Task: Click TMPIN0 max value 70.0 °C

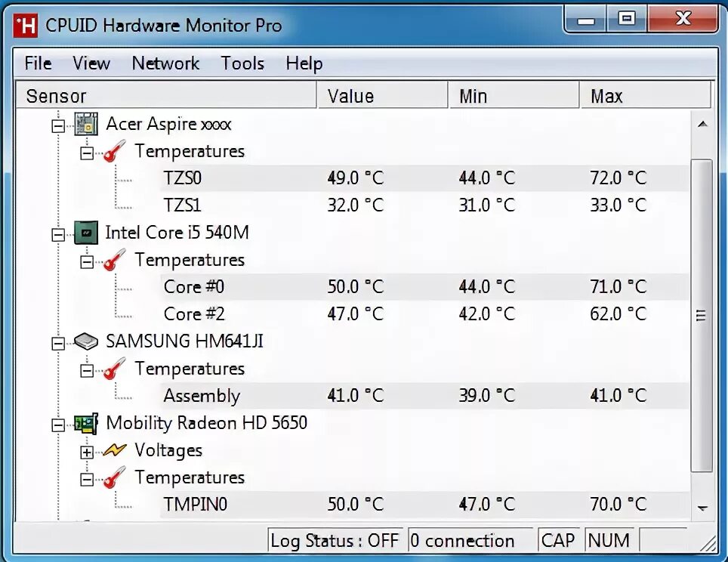Action: pyautogui.click(x=618, y=505)
